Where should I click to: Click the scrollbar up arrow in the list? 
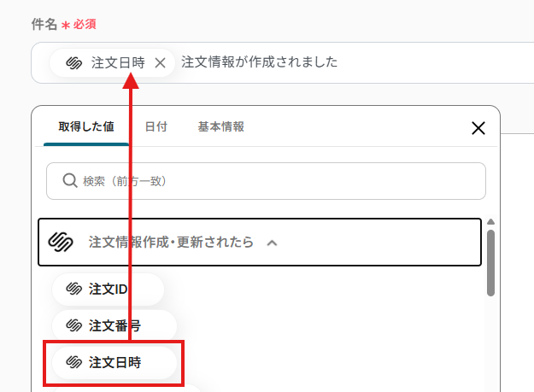(490, 222)
